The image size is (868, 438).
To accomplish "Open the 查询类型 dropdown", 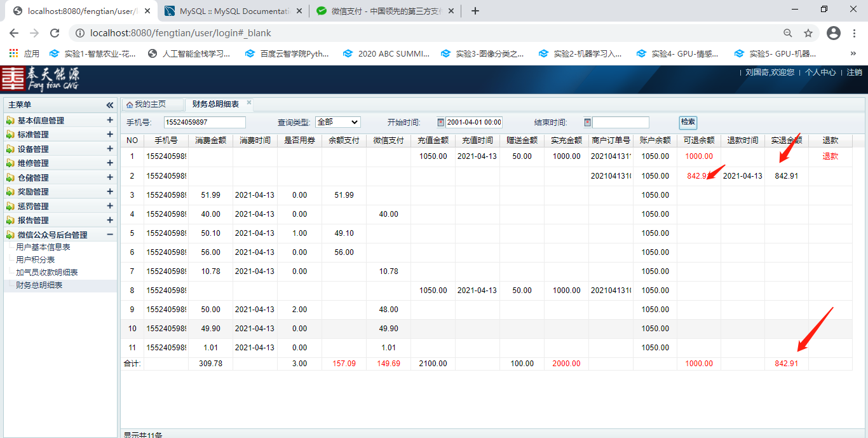I will click(x=337, y=122).
